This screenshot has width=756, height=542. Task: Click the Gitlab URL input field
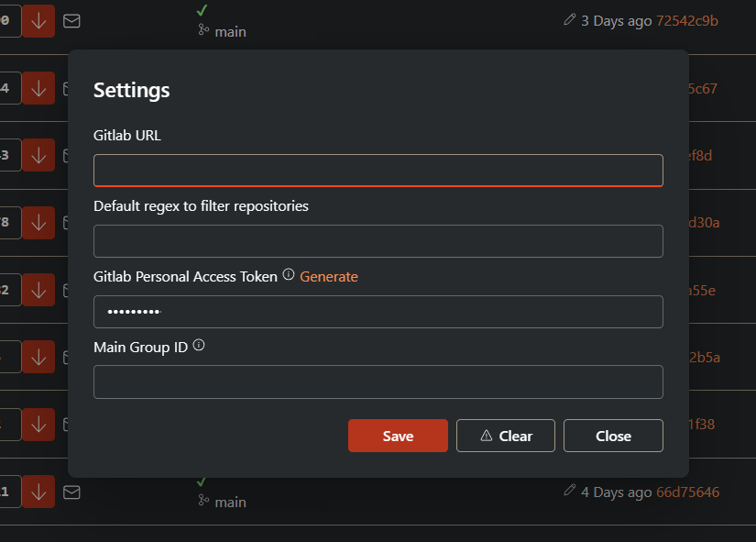point(378,171)
